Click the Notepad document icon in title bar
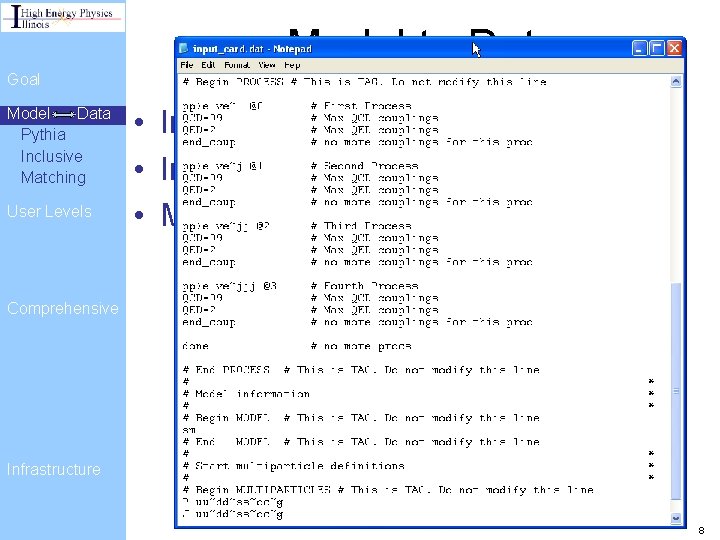Screen dimensions: 720x540 (x=184, y=48)
